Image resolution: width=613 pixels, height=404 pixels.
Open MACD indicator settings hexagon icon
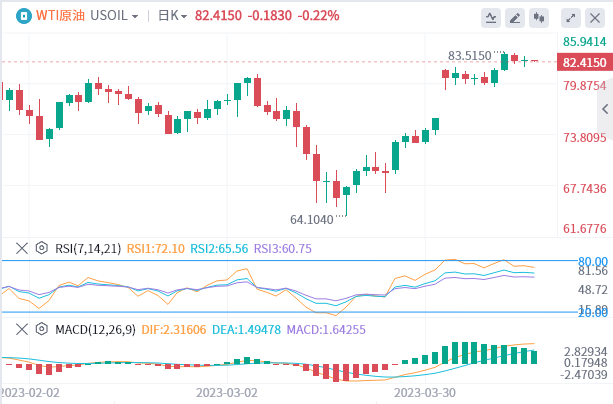[41, 329]
